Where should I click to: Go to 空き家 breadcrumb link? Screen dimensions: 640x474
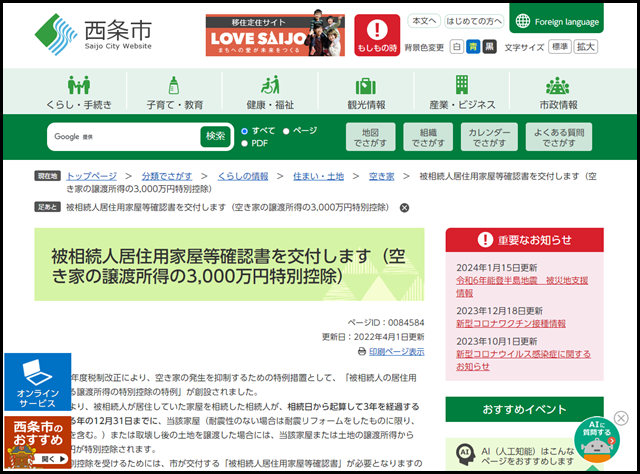point(382,176)
